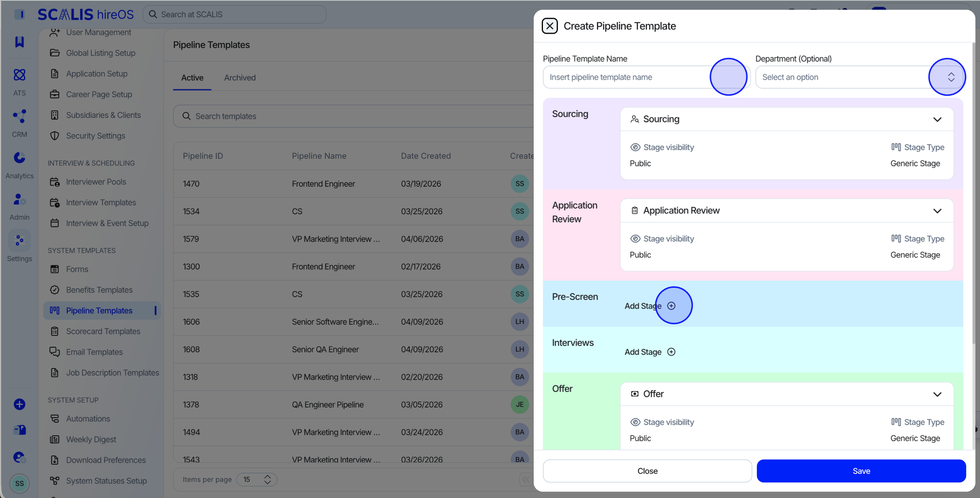Click the Date Created column header
980x498 pixels.
(x=426, y=156)
